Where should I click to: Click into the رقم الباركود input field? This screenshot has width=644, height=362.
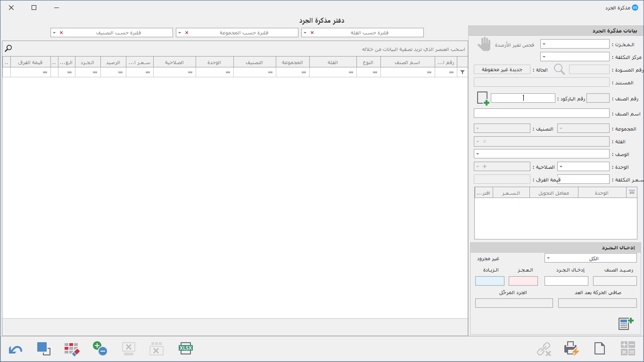523,98
